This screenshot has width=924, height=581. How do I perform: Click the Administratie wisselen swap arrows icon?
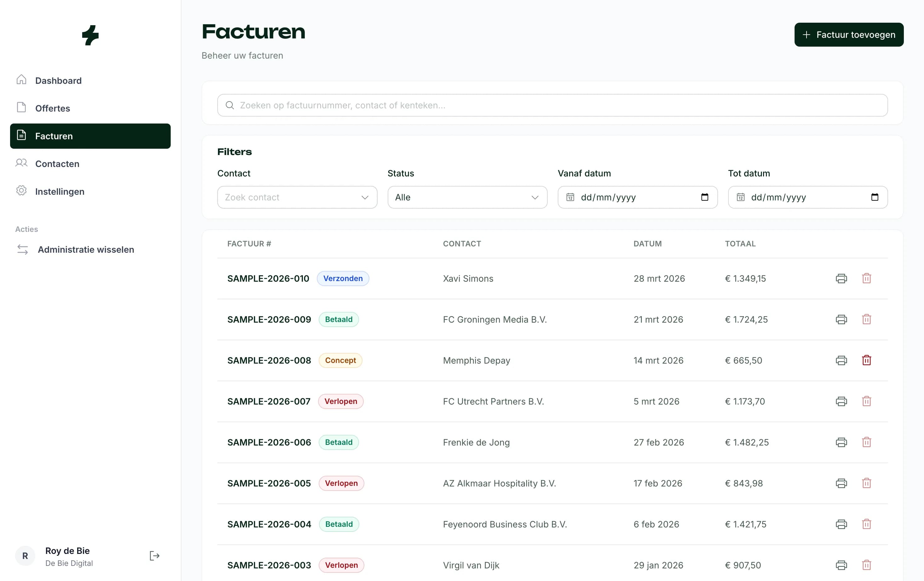click(22, 249)
